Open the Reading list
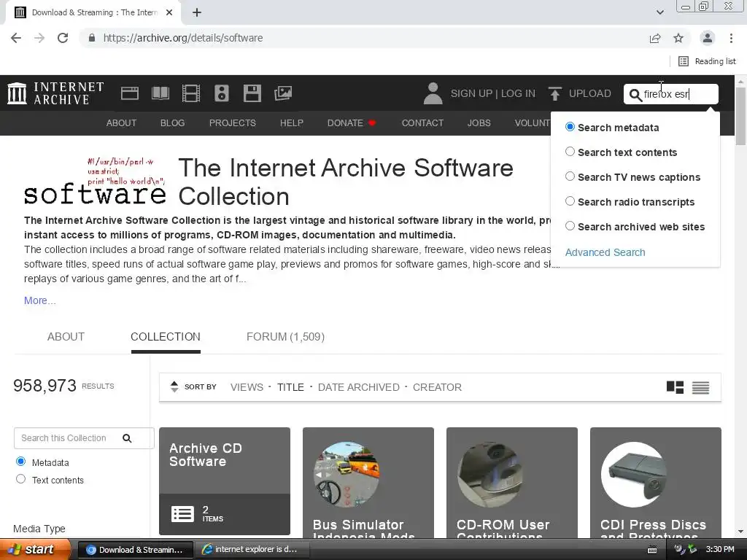The height and width of the screenshot is (560, 747). point(707,61)
